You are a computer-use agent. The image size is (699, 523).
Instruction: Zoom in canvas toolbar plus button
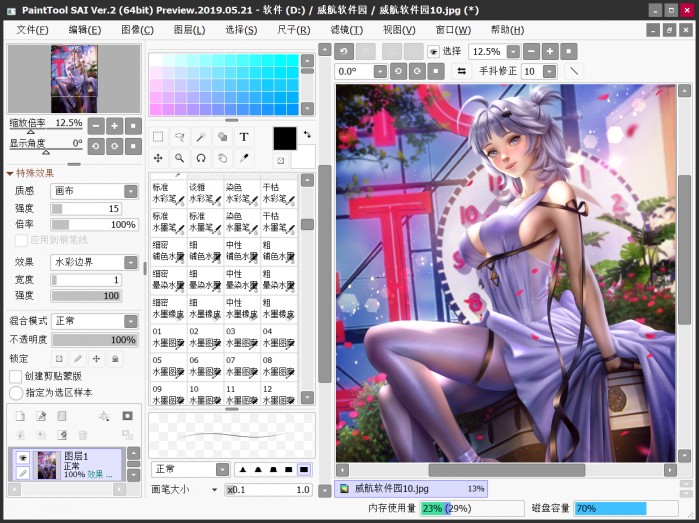(x=550, y=51)
